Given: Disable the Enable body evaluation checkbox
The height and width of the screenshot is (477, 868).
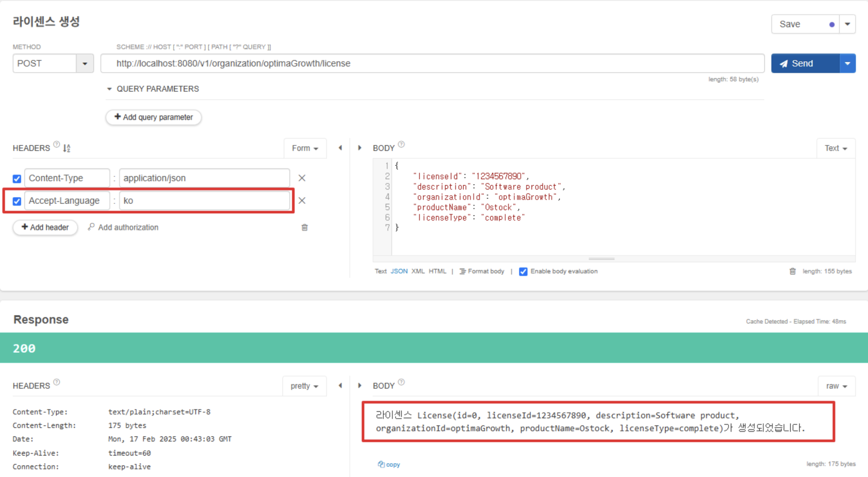Looking at the screenshot, I should coord(523,271).
